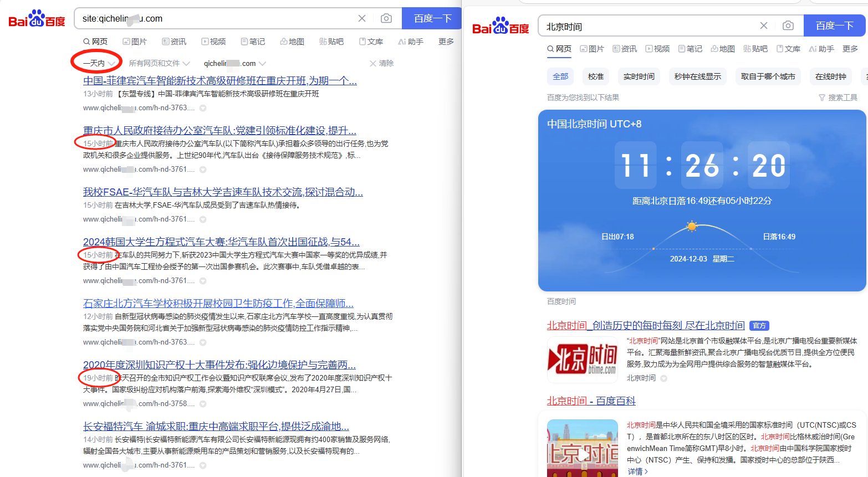Open camera image search in right window

[788, 25]
